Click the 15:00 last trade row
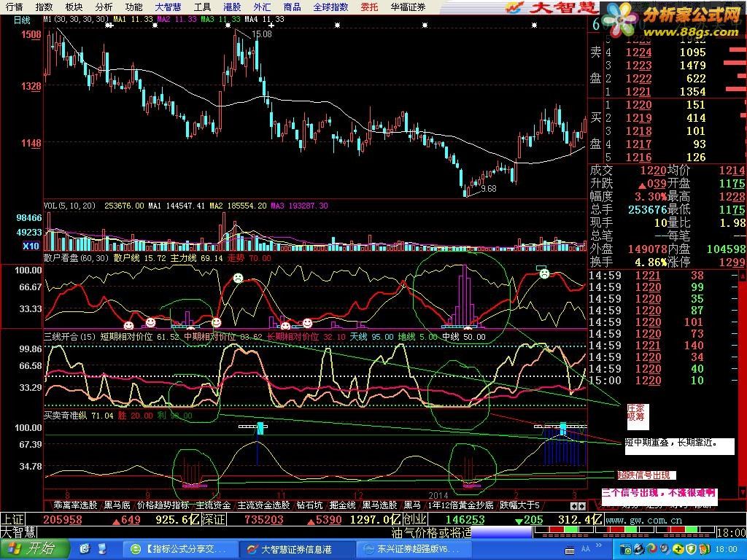 tap(663, 380)
